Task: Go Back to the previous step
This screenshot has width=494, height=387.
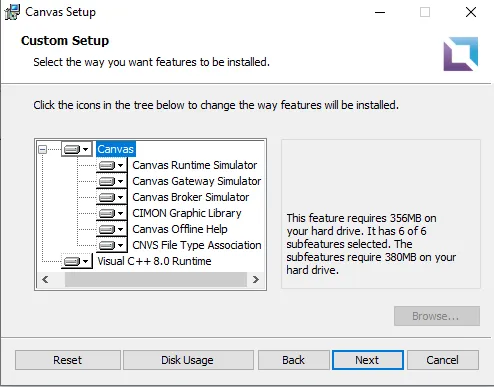Action: click(293, 360)
